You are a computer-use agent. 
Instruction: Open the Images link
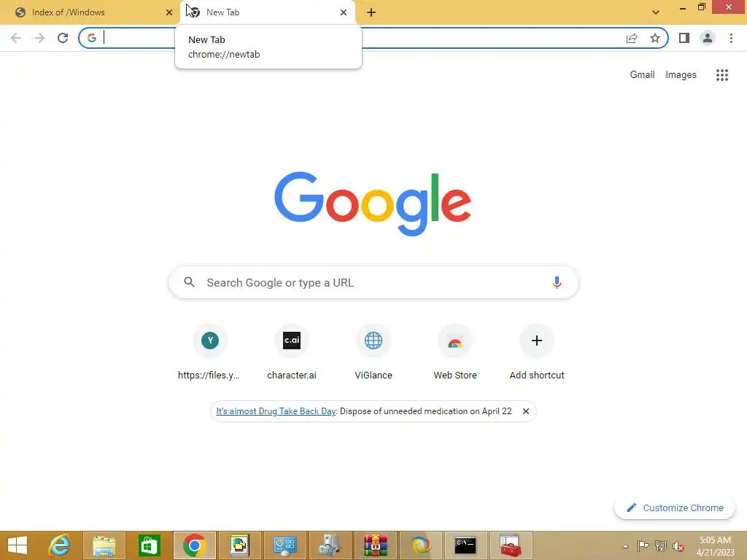point(681,75)
